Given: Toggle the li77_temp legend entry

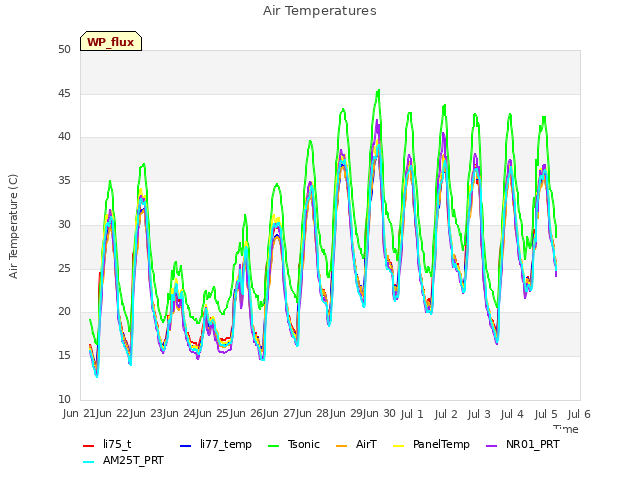Looking at the screenshot, I should tap(216, 444).
